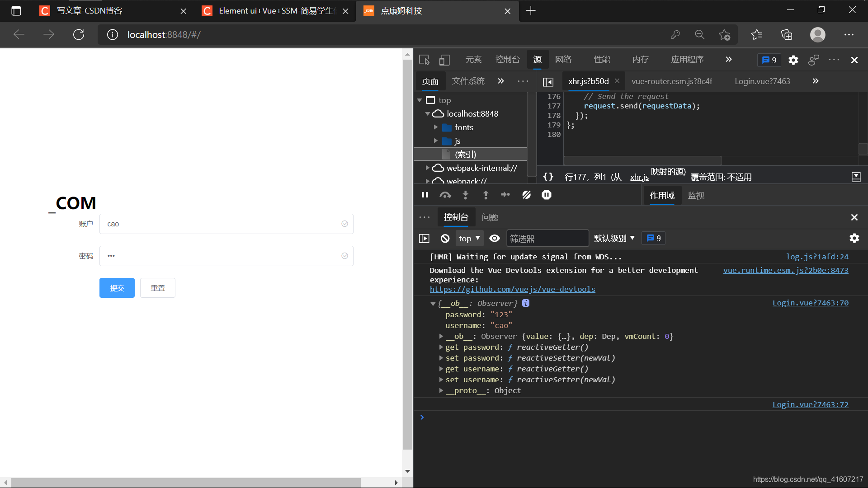Screen dimensions: 868x488
Task: Expand the __proto__ Object property
Action: (x=441, y=390)
